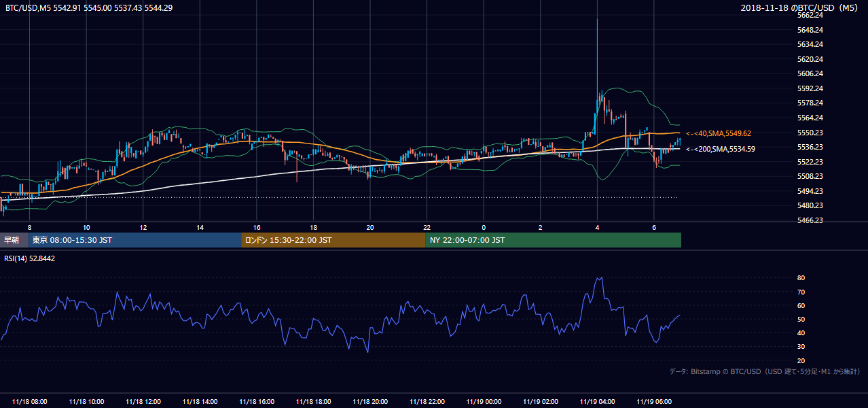Click RSI axis level 20
This screenshot has height=408, width=868.
[801, 360]
